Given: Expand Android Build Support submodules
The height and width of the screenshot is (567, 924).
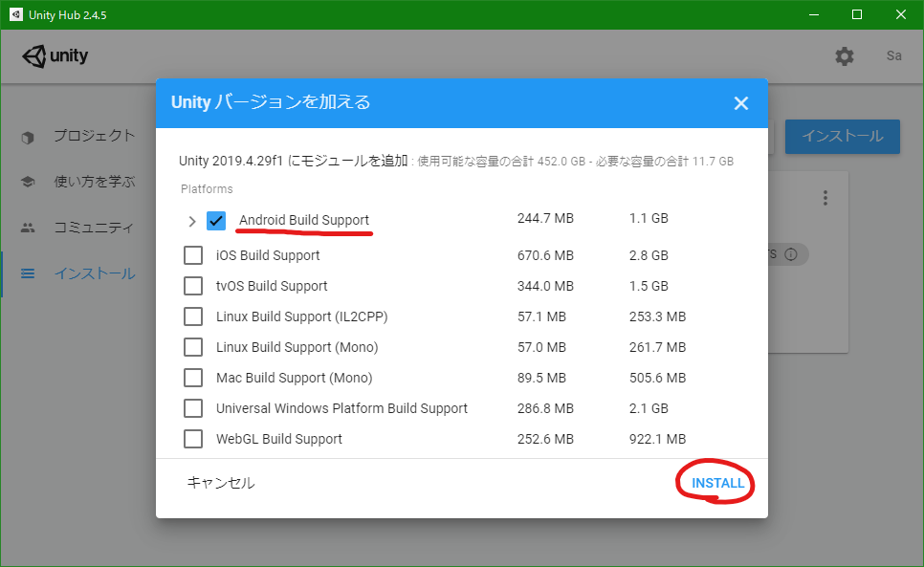Looking at the screenshot, I should (x=192, y=222).
